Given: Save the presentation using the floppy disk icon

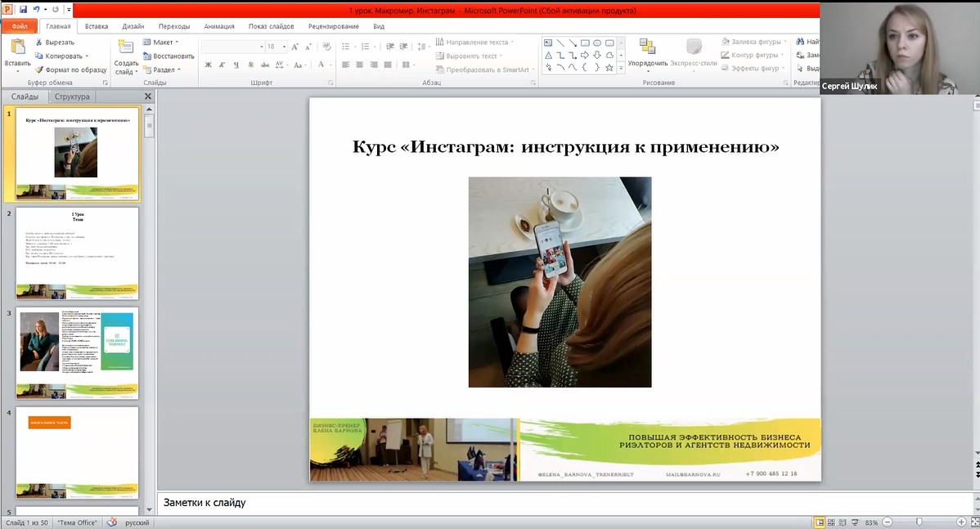Looking at the screenshot, I should click(23, 9).
